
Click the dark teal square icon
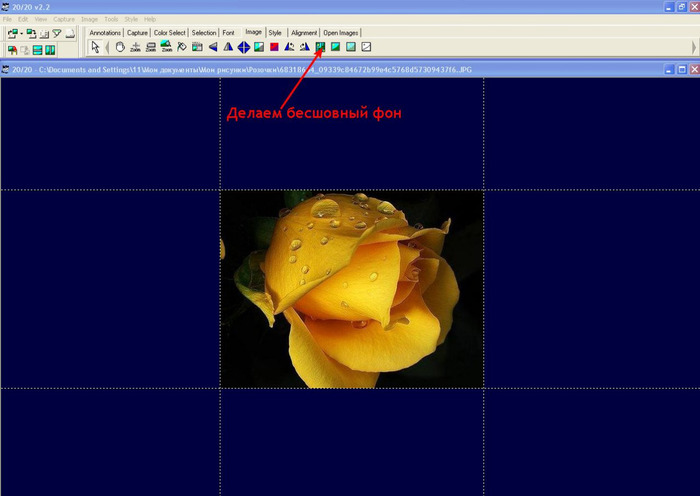pos(336,47)
